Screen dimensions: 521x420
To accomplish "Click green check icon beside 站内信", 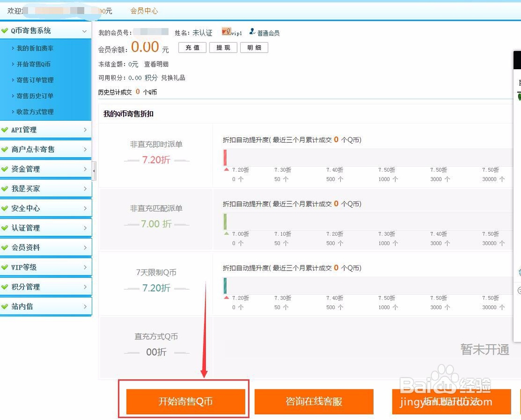I will [x=5, y=307].
